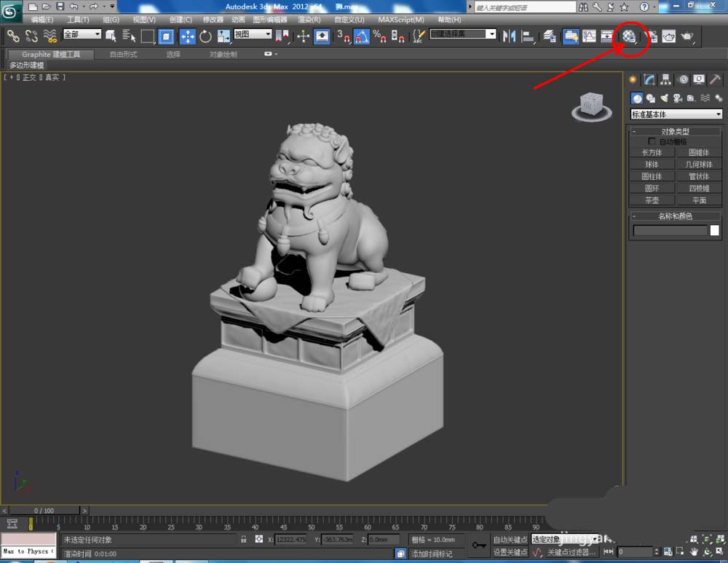
Task: Click the 圆环 torus button
Action: tap(652, 188)
